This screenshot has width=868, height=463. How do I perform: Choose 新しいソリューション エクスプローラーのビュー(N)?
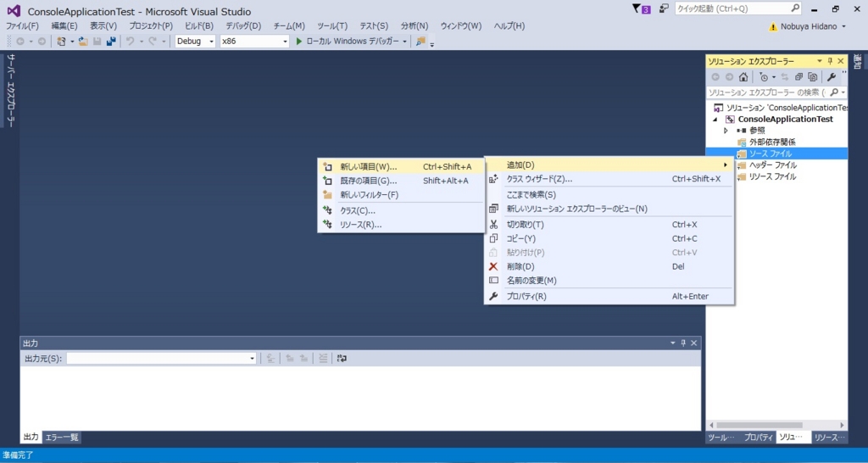[x=609, y=209]
